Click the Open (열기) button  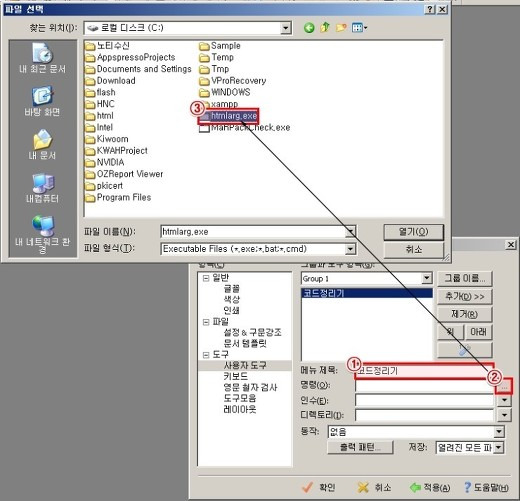(414, 232)
